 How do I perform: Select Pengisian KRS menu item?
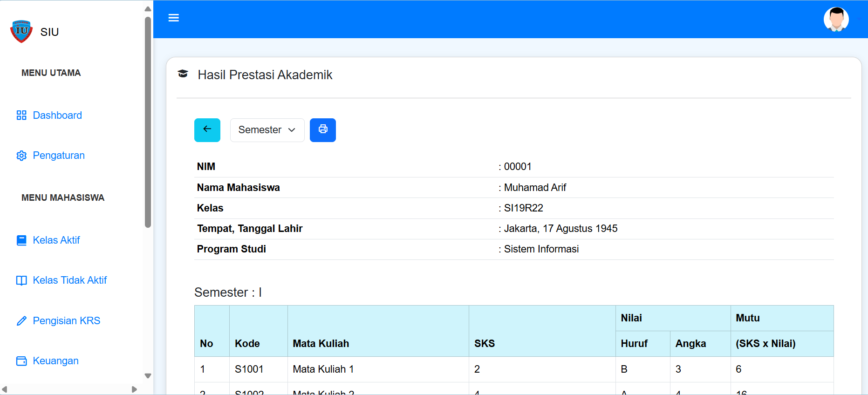pos(67,321)
